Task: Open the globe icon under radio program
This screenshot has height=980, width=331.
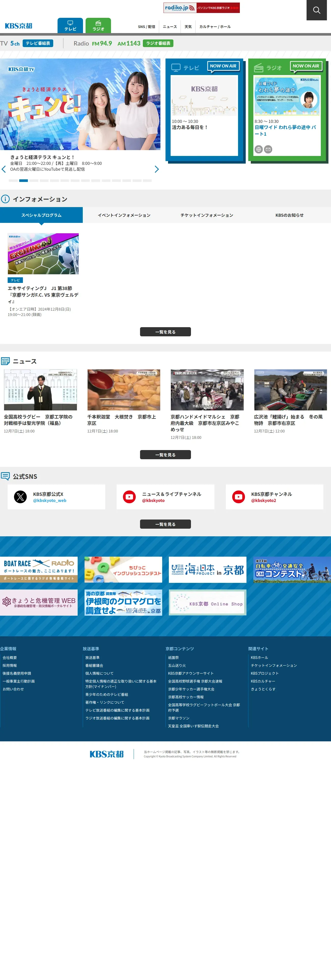Action: 259,150
